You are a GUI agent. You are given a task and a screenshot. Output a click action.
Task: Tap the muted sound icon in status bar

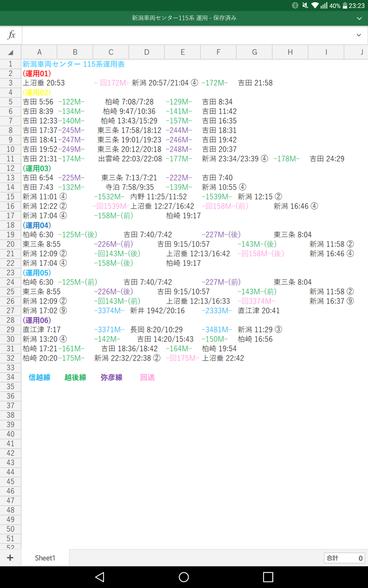(x=305, y=6)
